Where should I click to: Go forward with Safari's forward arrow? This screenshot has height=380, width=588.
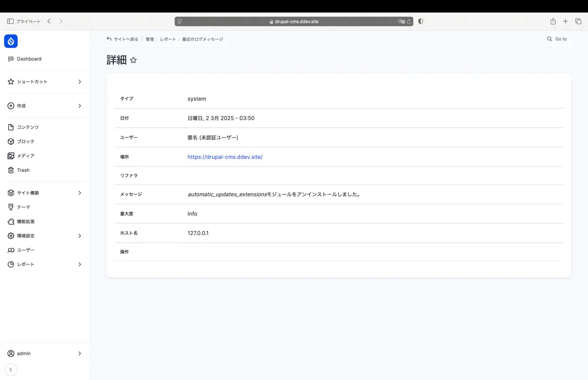(61, 22)
